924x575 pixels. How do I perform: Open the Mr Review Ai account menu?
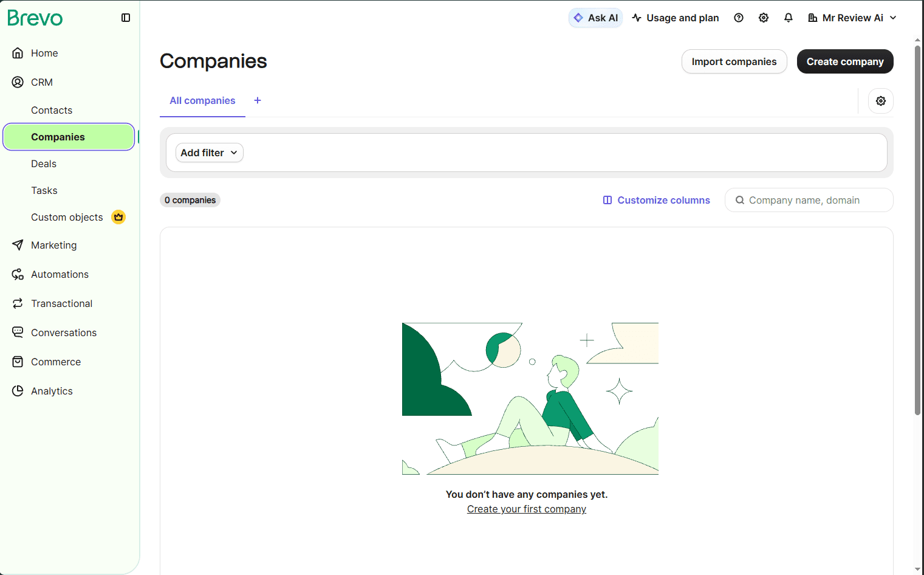click(x=852, y=18)
